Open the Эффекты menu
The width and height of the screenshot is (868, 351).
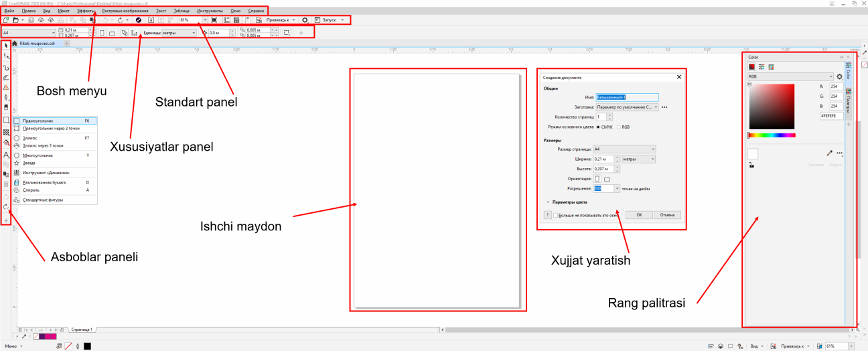click(86, 11)
